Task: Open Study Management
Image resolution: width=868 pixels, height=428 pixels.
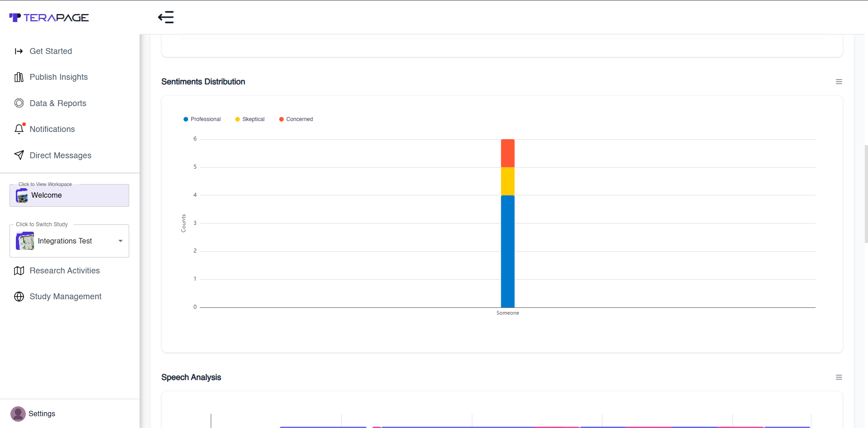Action: coord(66,297)
